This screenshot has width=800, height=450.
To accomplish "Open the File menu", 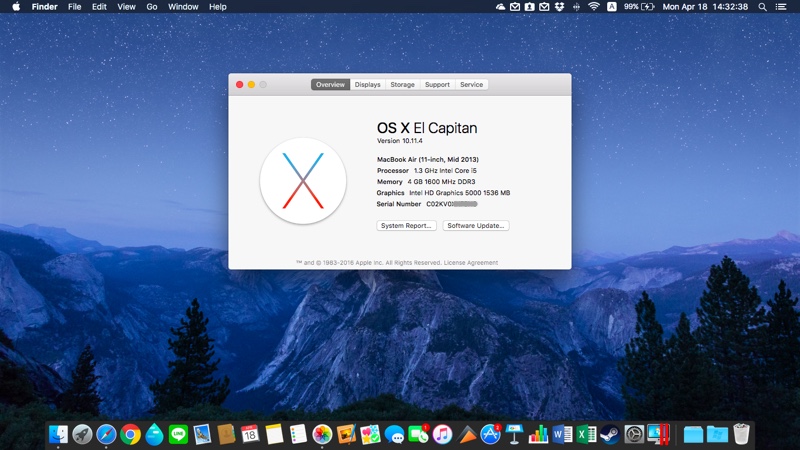I will point(74,7).
